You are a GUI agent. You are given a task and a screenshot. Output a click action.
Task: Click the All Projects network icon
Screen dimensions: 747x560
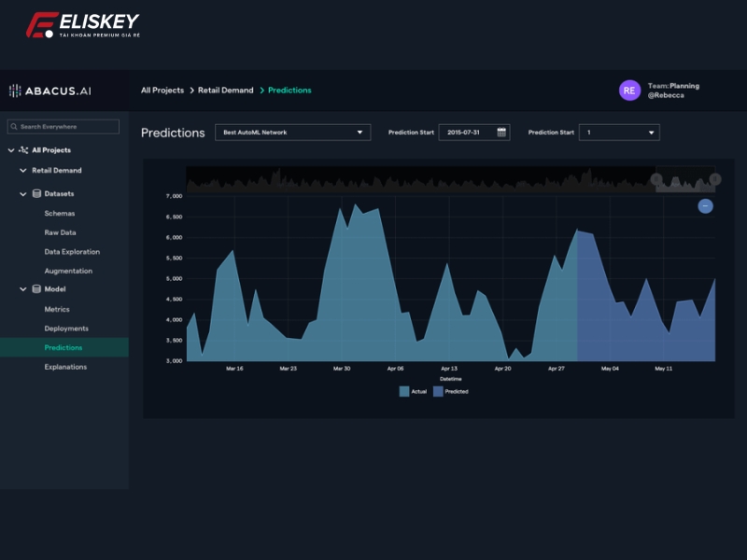point(23,150)
